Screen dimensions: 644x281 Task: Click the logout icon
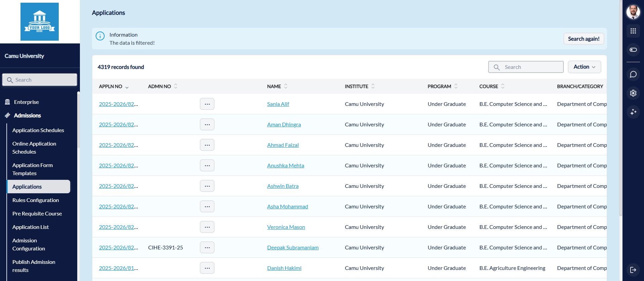(x=633, y=270)
